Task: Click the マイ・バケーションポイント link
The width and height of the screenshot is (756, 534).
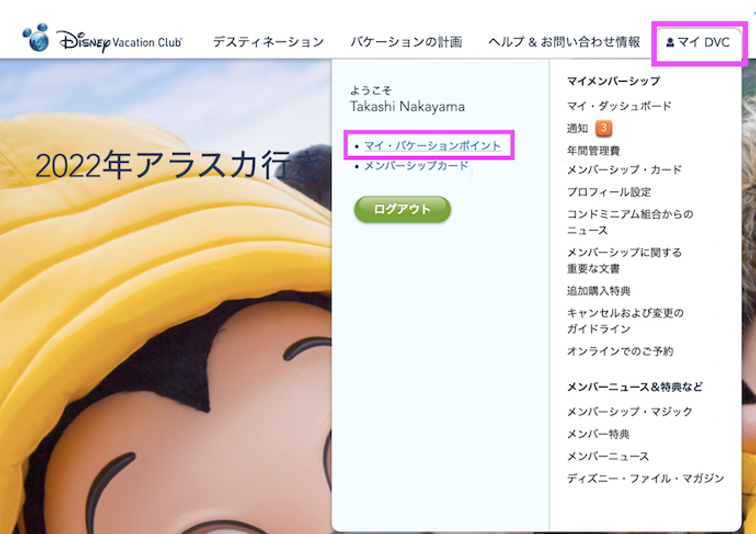Action: tap(433, 146)
